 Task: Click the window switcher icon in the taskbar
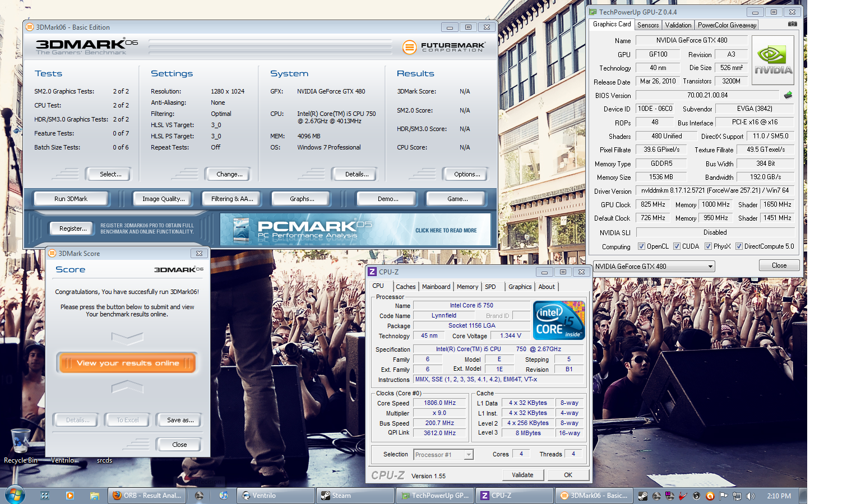pyautogui.click(x=45, y=496)
